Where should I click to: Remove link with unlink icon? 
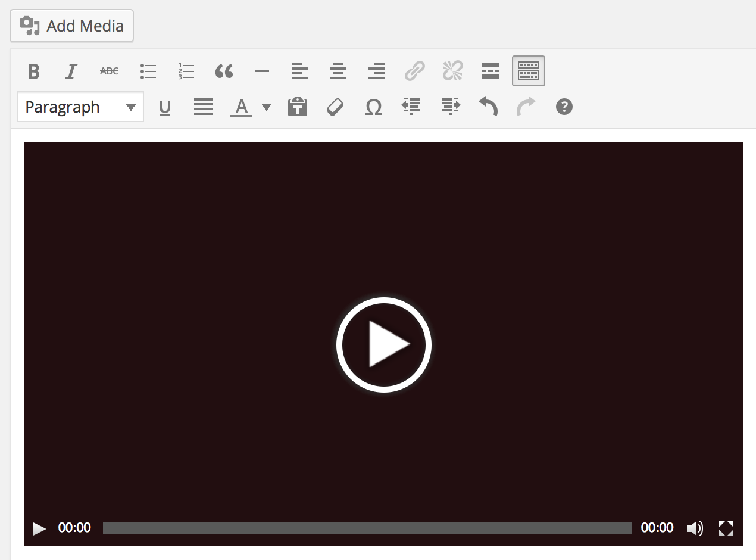(x=452, y=71)
